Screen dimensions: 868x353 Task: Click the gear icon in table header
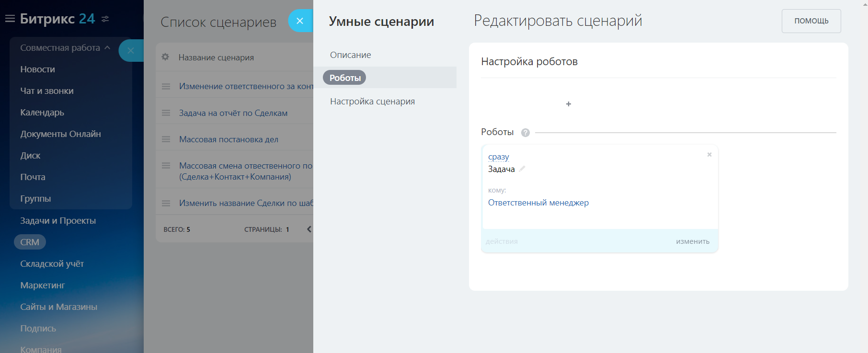165,57
